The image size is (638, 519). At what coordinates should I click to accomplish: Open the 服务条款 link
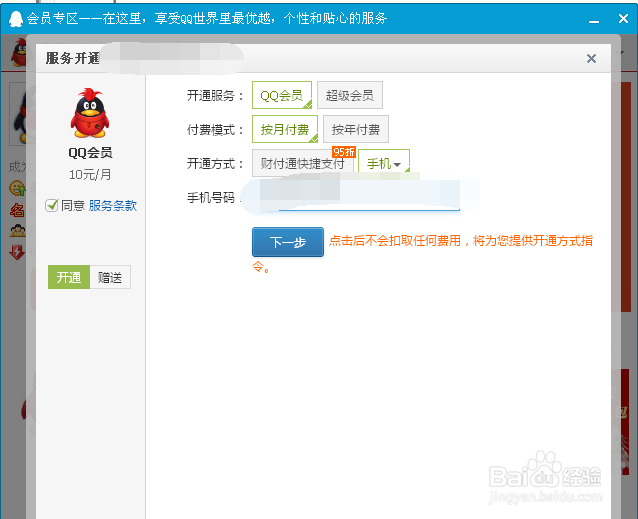click(x=113, y=206)
